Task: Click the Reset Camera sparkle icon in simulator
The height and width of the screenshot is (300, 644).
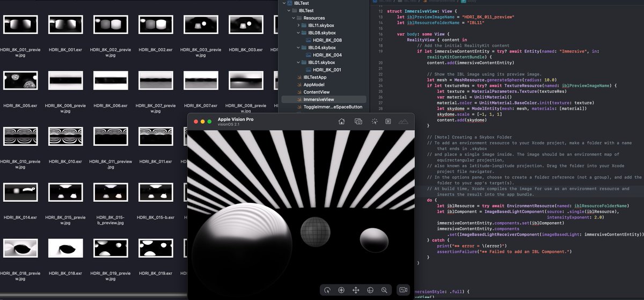Action: click(374, 121)
